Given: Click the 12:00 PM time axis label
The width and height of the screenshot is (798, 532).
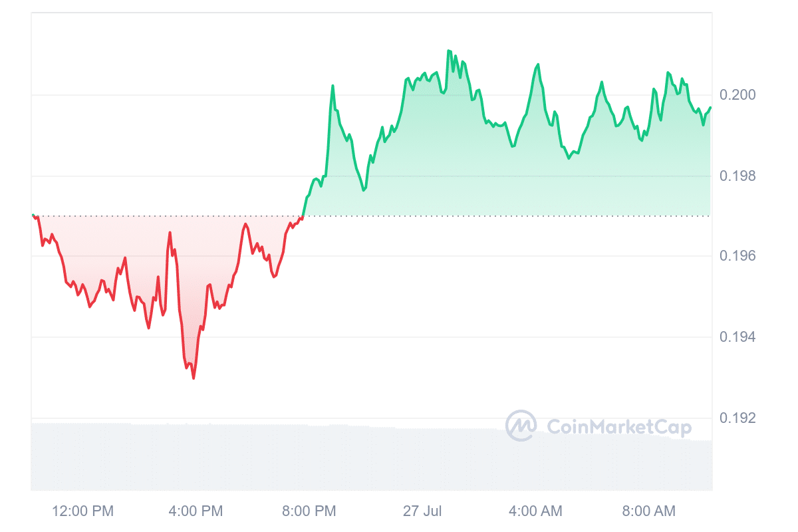Looking at the screenshot, I should point(83,511).
